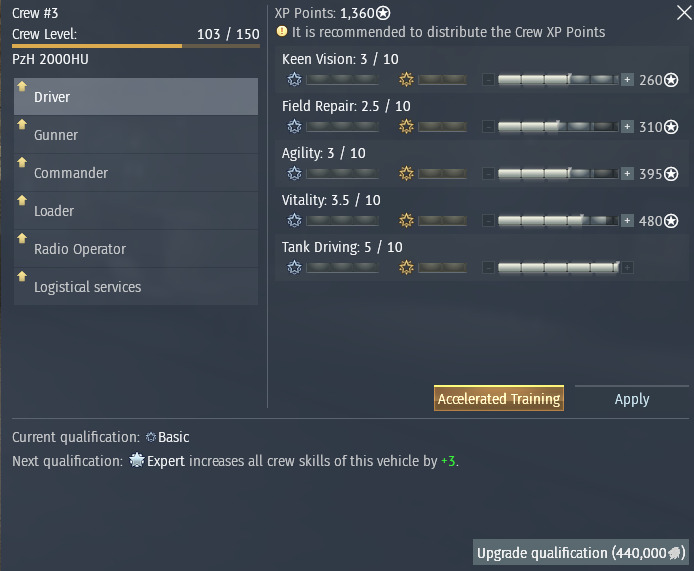Screen dimensions: 694x571
Task: Click the blue star icon under Agility
Action: [x=294, y=174]
